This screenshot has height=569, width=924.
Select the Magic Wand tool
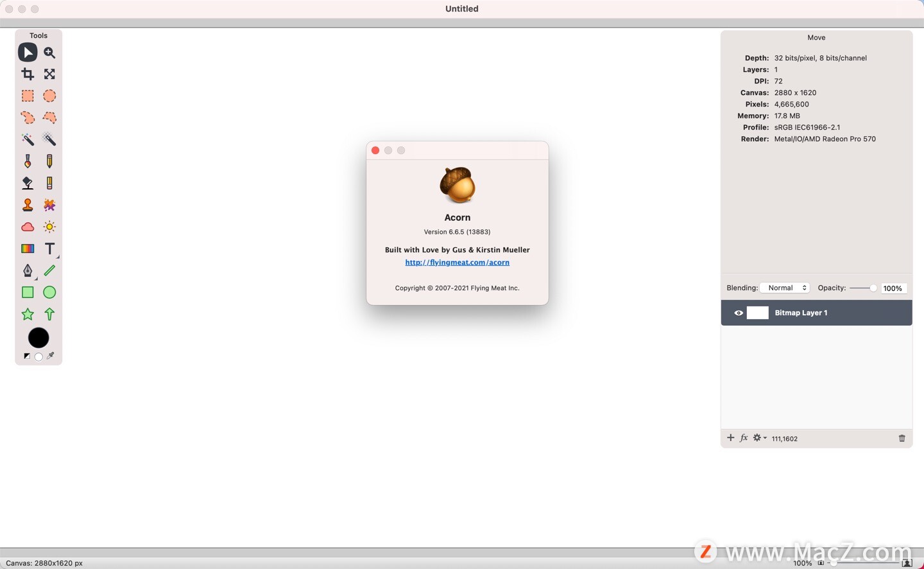[x=28, y=139]
